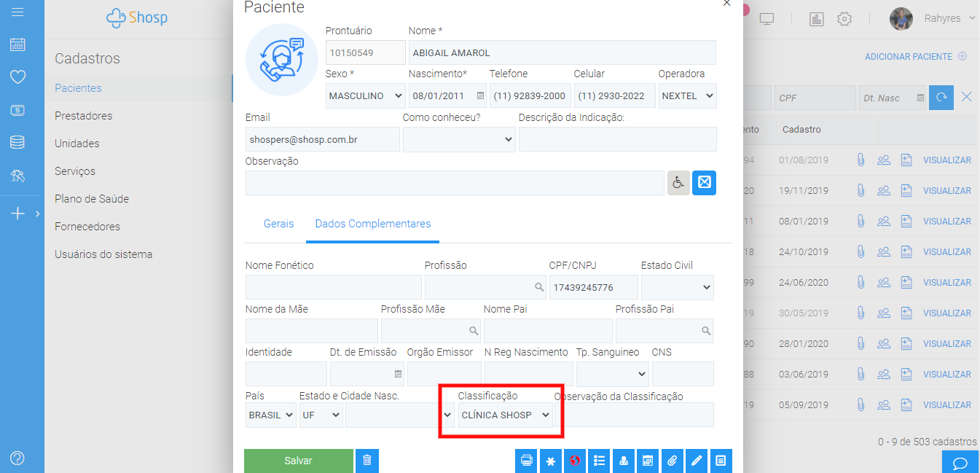This screenshot has width=980, height=473.
Task: Open the settings gear icon
Action: [x=844, y=19]
